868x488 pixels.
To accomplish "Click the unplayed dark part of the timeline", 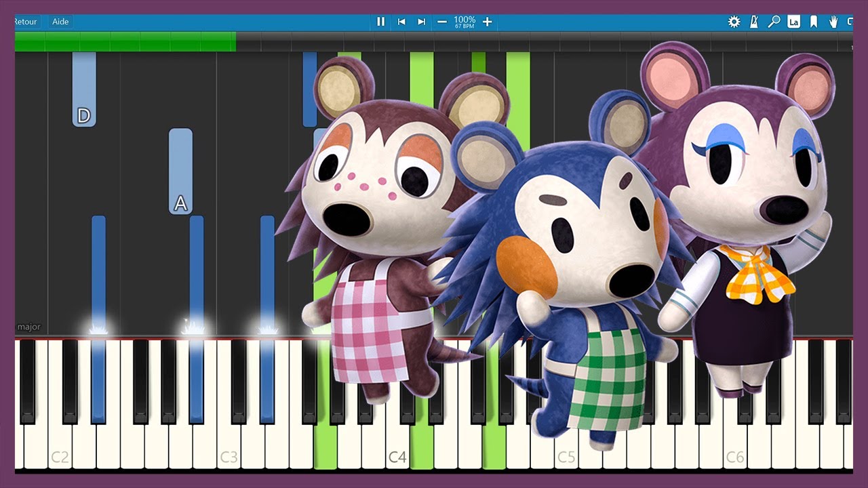I will coord(545,41).
